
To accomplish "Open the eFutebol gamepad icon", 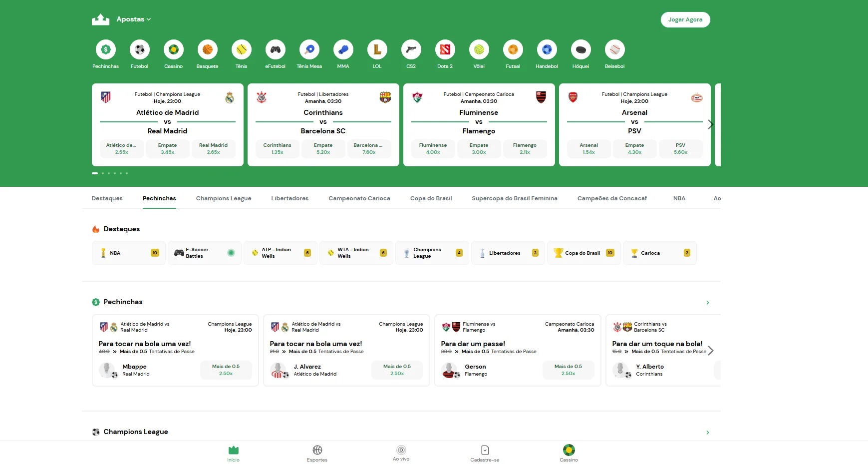I will tap(275, 49).
